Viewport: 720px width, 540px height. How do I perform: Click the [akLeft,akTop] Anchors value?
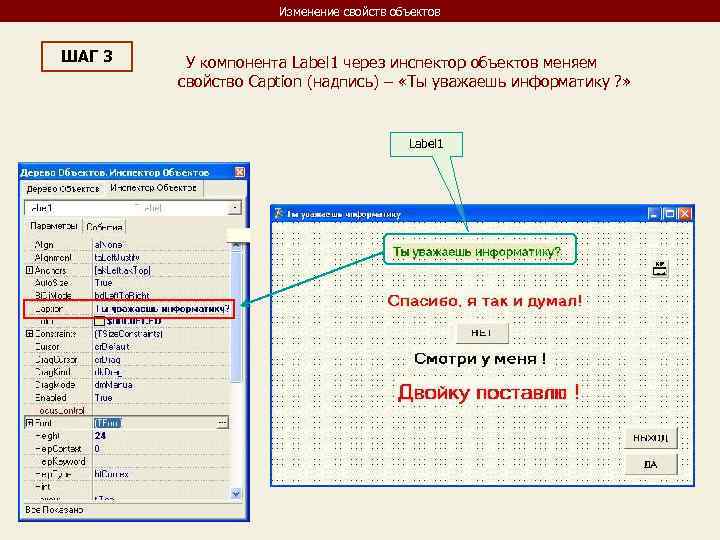click(x=122, y=270)
